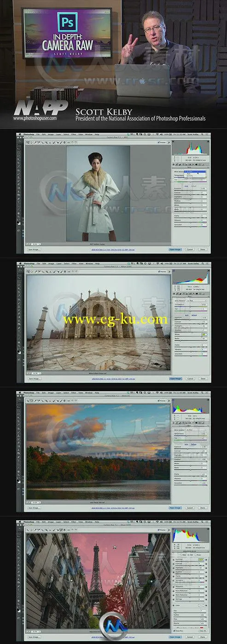This screenshot has height=644, width=227.
Task: Open White Balance dropdown in lake landscape window
Action: [x=196, y=430]
